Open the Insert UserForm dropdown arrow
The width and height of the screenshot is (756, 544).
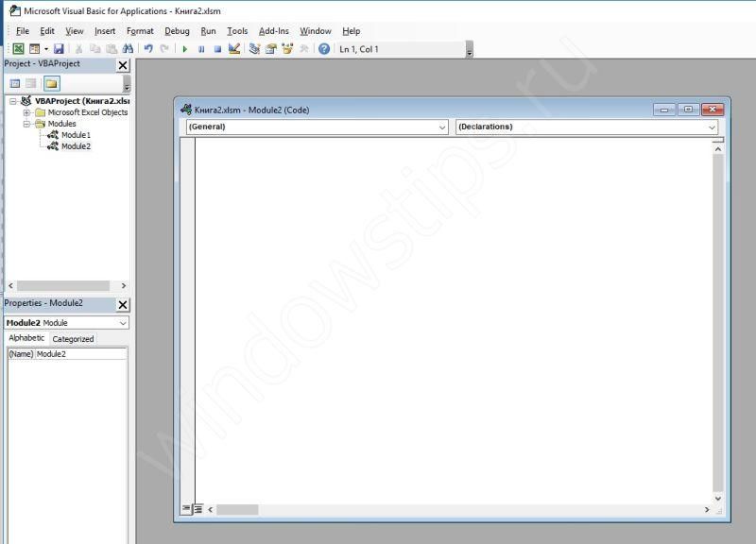pos(46,49)
